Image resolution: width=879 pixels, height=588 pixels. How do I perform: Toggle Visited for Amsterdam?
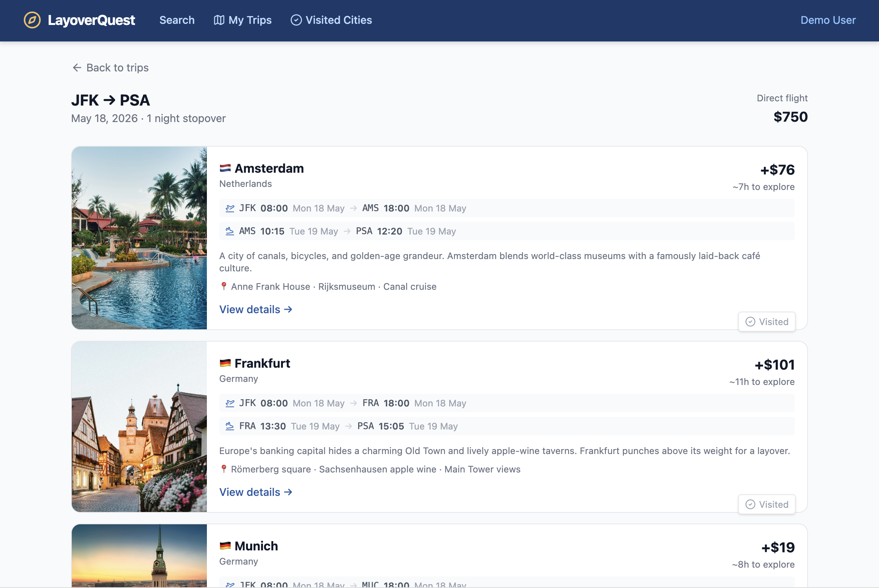(767, 322)
